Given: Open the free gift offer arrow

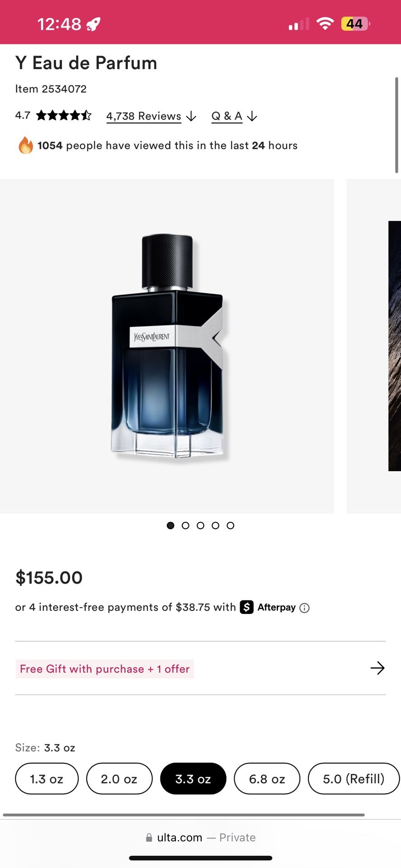Looking at the screenshot, I should point(377,668).
